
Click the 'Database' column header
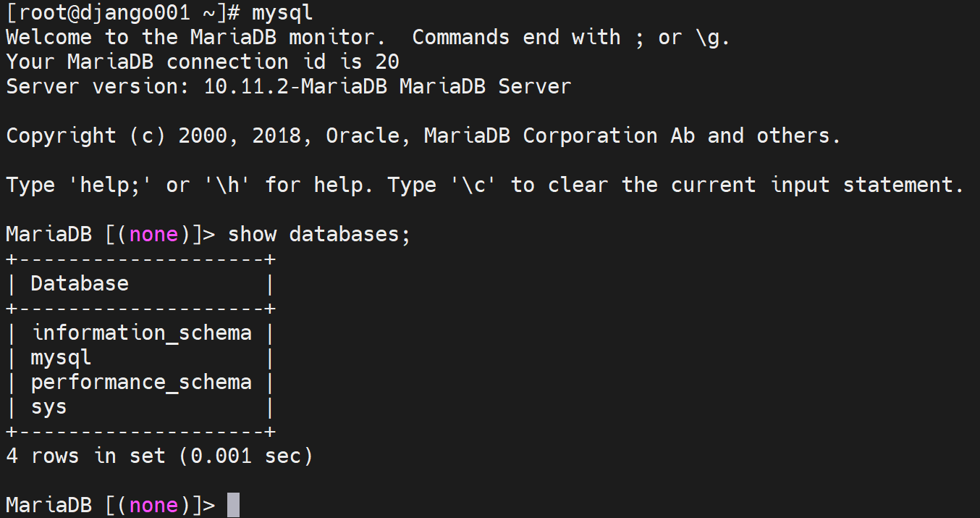point(80,284)
